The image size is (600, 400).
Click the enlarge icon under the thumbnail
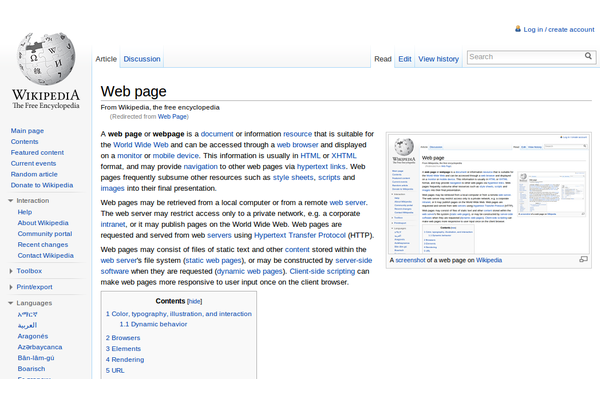click(583, 260)
